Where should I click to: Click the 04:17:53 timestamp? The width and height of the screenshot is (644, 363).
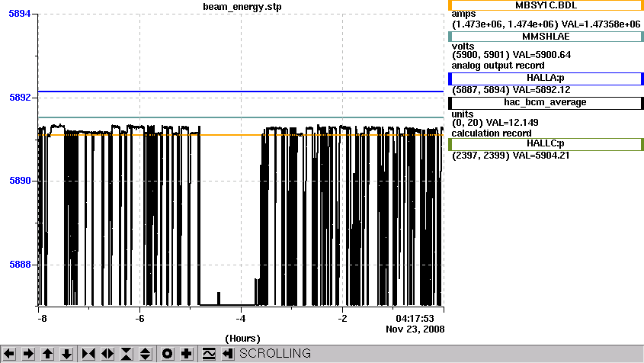(415, 319)
